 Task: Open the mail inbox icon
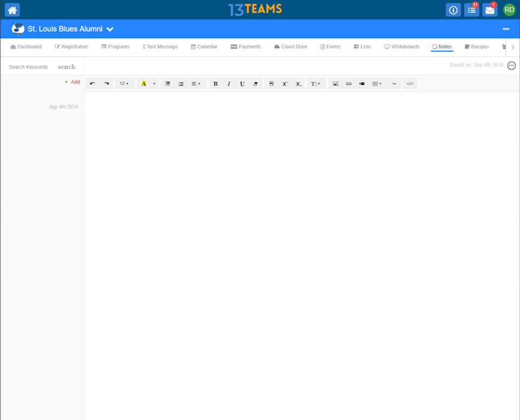pos(490,10)
